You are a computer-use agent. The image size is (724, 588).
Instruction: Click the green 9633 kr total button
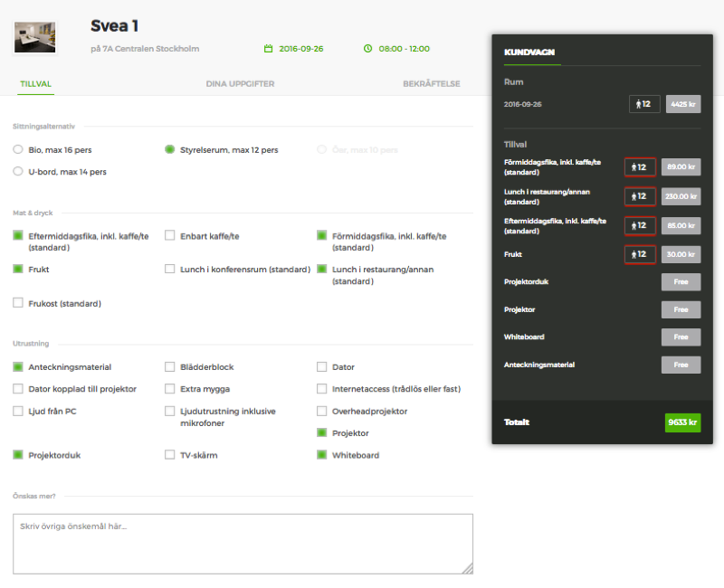coord(682,422)
